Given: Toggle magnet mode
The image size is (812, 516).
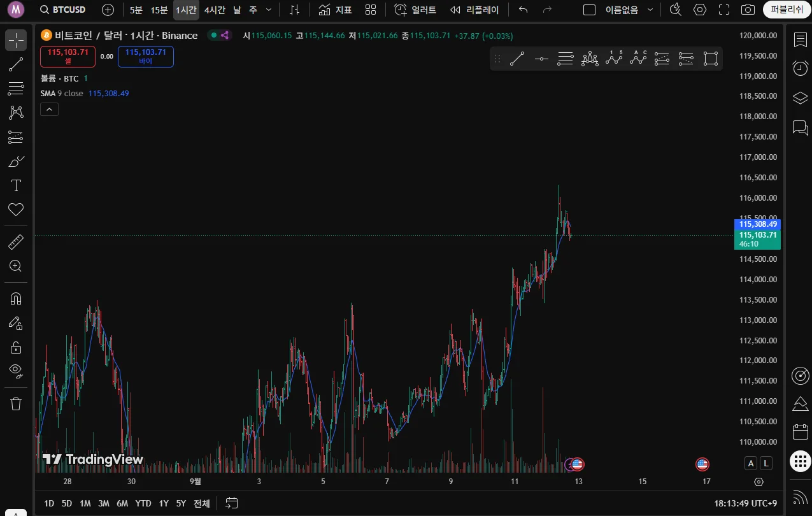Looking at the screenshot, I should (16, 299).
